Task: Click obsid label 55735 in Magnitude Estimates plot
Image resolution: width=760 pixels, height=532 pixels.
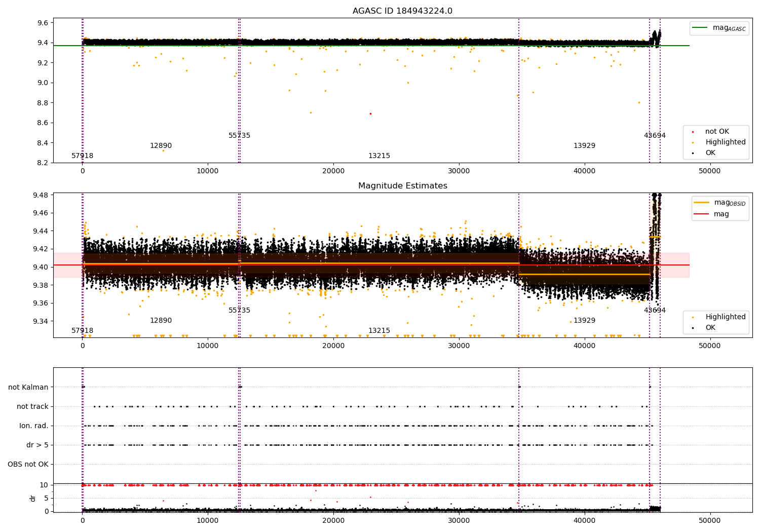Action: [239, 311]
